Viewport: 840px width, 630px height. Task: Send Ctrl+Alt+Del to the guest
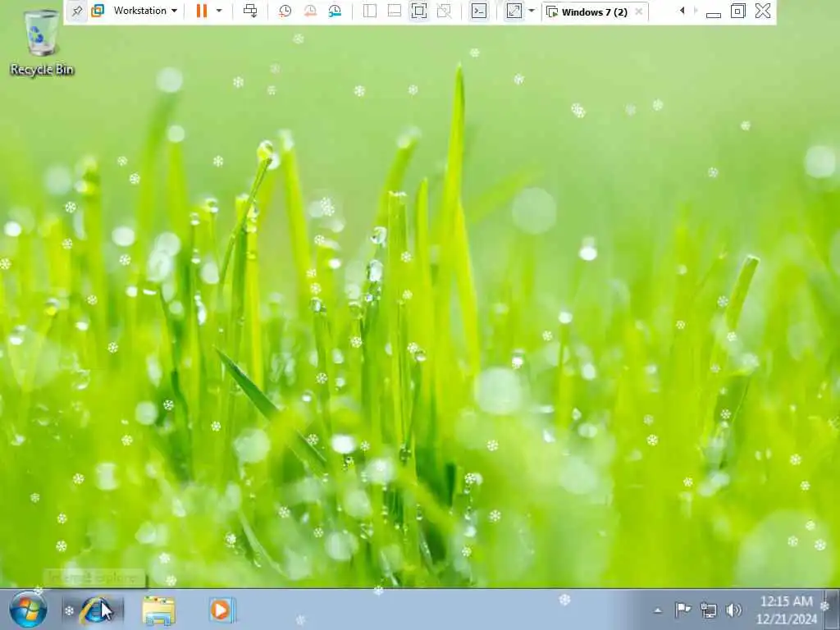tap(250, 11)
